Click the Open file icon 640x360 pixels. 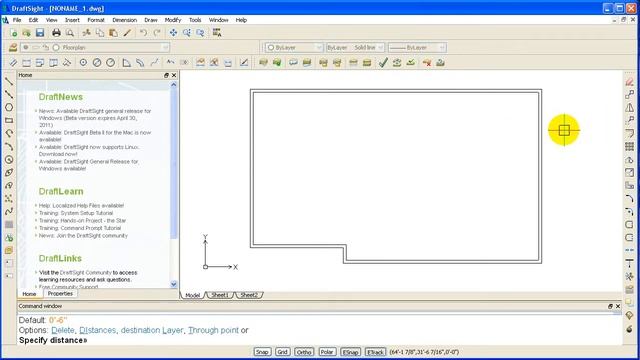tap(27, 33)
